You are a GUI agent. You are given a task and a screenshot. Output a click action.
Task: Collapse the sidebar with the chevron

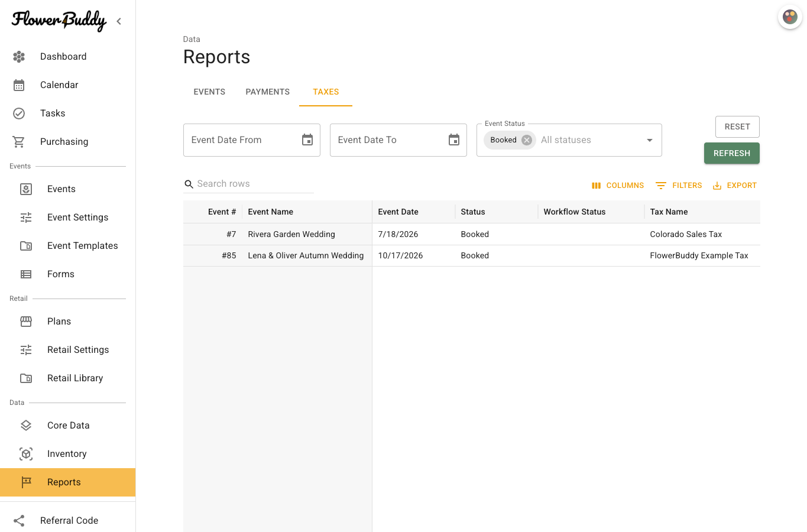[x=119, y=21]
